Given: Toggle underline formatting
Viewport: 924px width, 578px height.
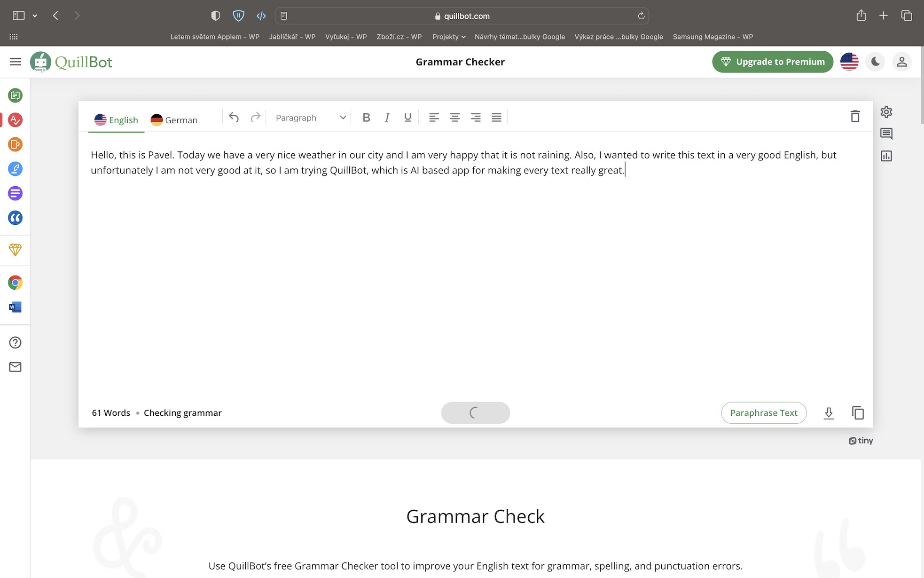Looking at the screenshot, I should coord(407,118).
